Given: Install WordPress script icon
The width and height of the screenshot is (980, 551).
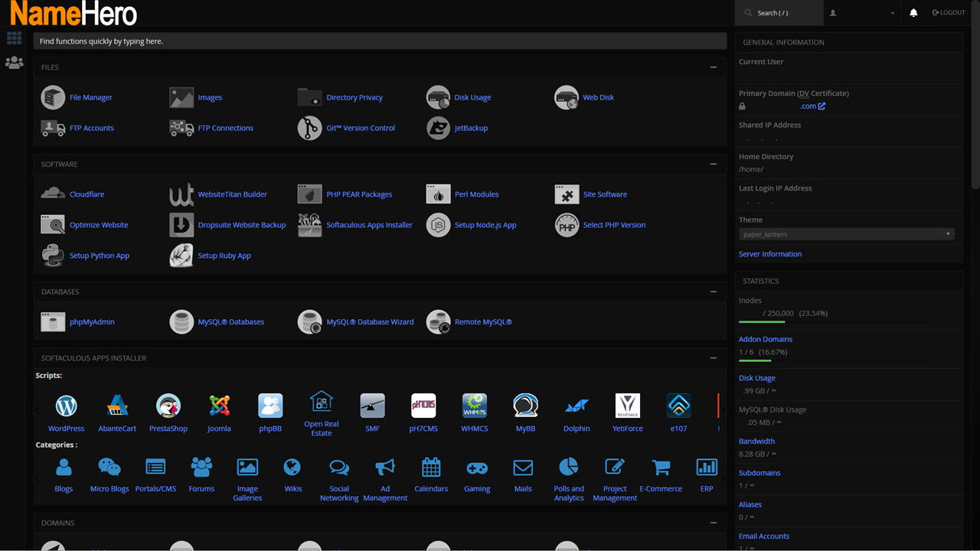Looking at the screenshot, I should 67,406.
